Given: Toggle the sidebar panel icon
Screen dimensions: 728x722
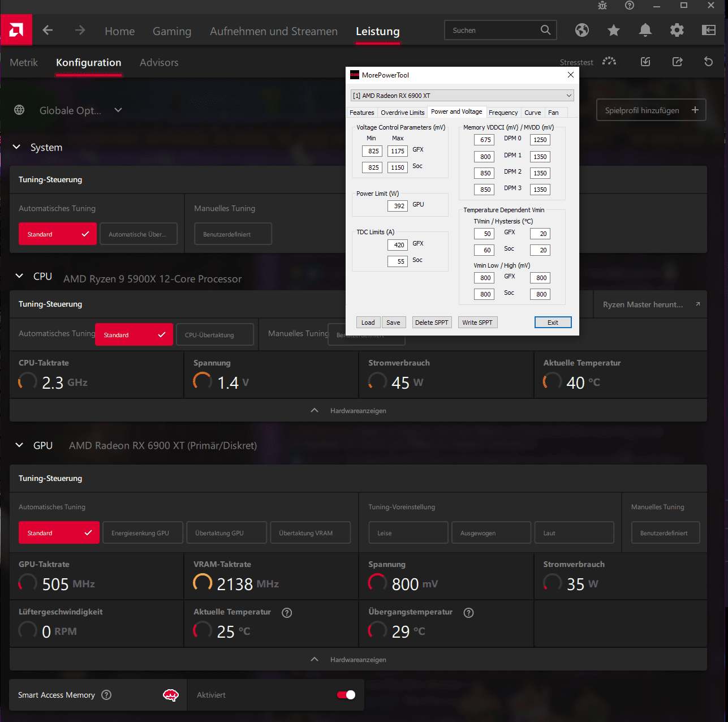Looking at the screenshot, I should tap(709, 30).
